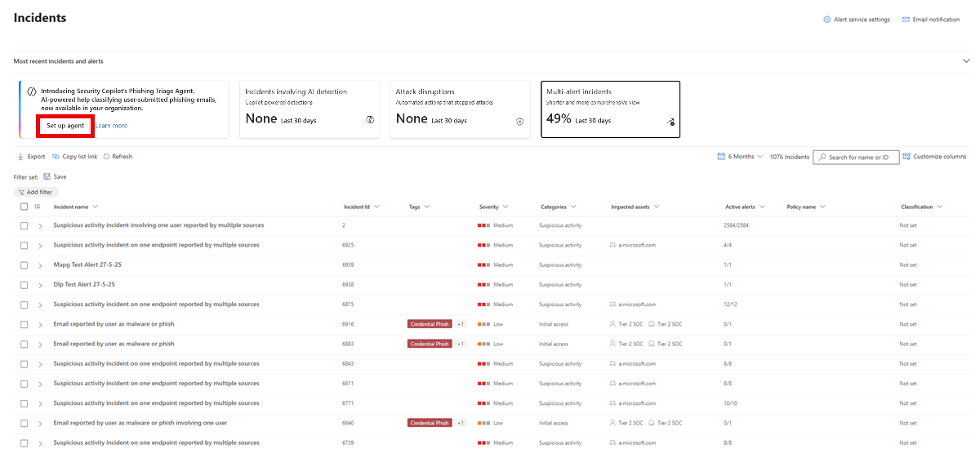The height and width of the screenshot is (449, 980).
Task: Click the Add filter pill button
Action: tap(36, 192)
